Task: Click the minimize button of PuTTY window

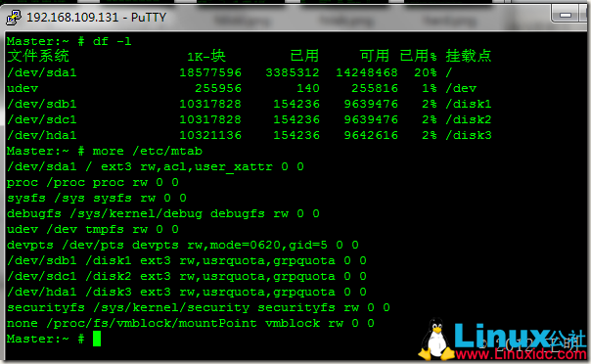Action: pos(566,15)
